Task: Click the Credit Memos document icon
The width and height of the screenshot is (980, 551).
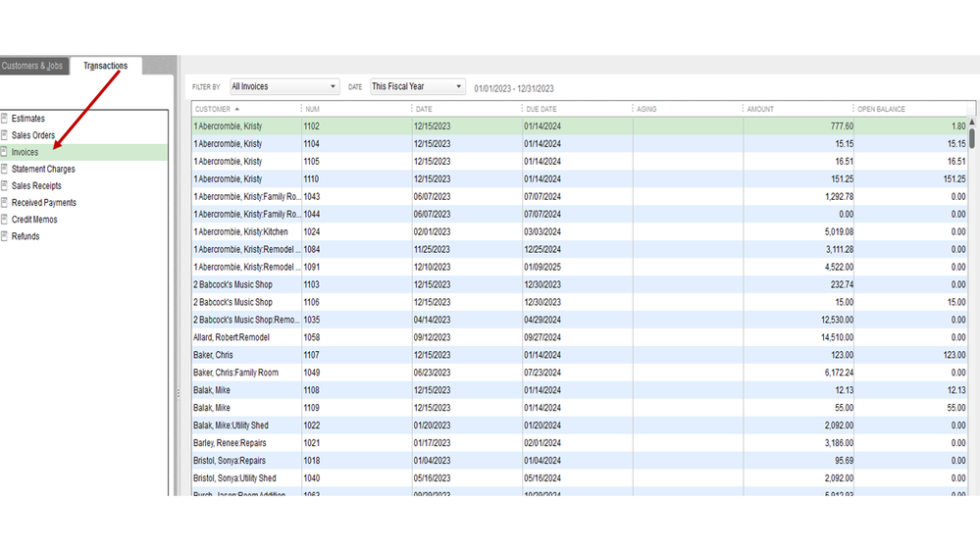Action: [x=5, y=220]
